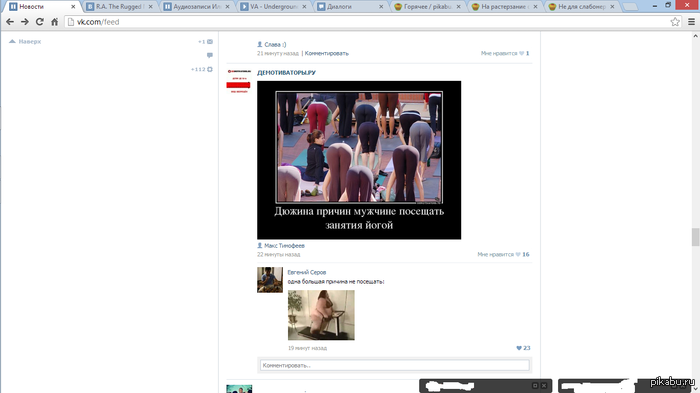Close the Новости tab
The image size is (700, 393).
point(73,7)
